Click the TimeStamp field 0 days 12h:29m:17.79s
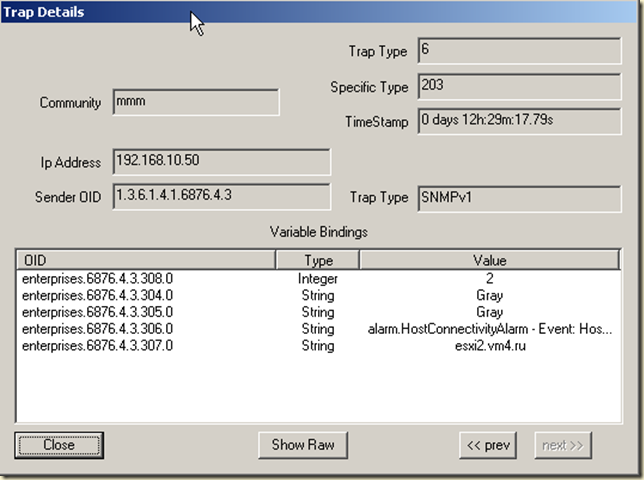644x480 pixels. coord(520,121)
